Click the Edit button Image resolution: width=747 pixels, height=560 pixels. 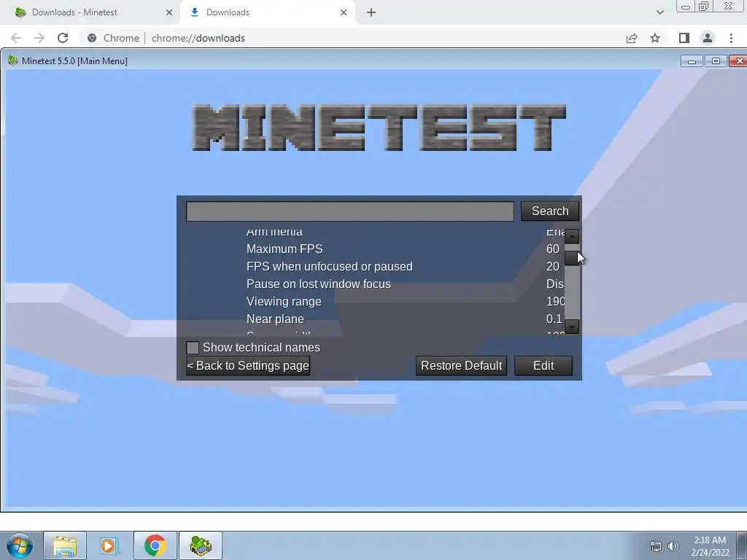543,366
